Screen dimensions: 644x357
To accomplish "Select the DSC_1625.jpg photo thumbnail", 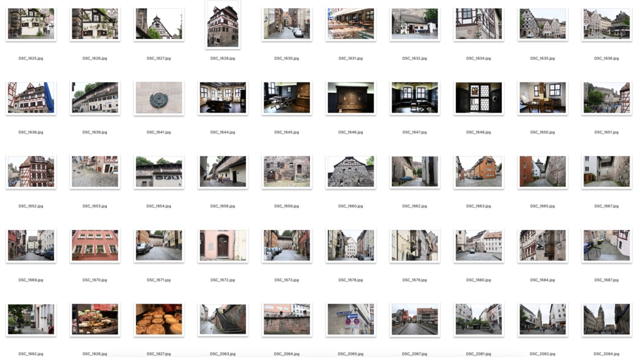I will (31, 24).
